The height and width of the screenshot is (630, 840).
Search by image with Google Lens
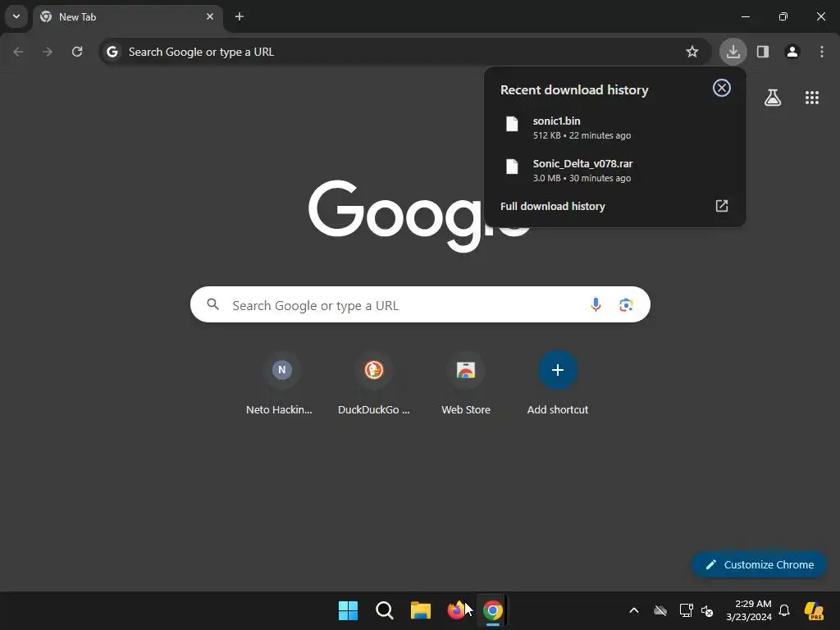[x=626, y=305]
